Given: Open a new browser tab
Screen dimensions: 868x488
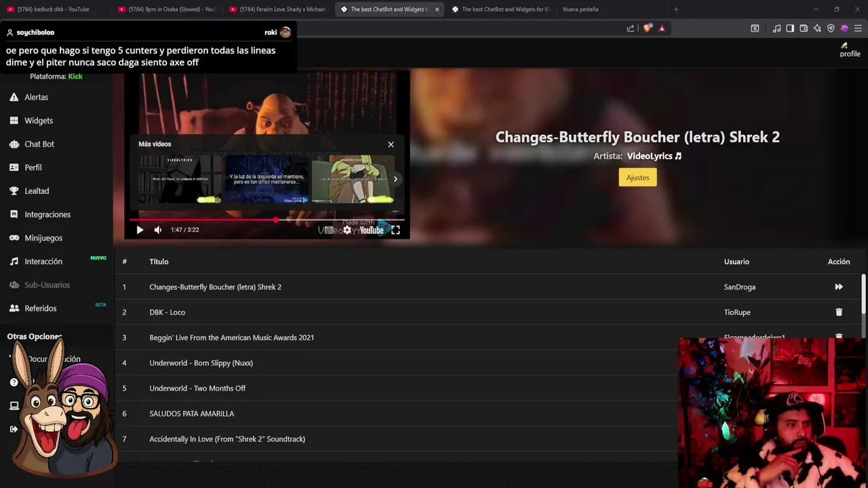Looking at the screenshot, I should (676, 9).
